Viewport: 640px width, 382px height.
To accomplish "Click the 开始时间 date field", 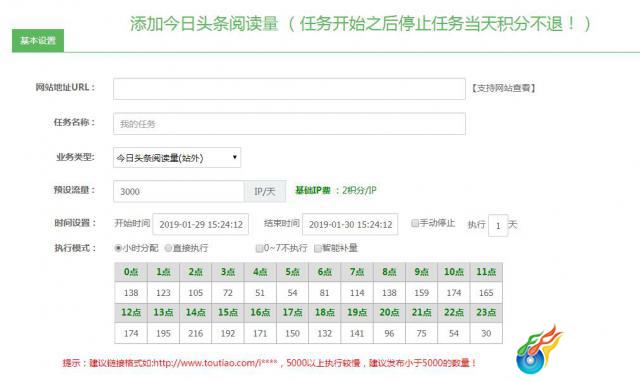I will (x=200, y=224).
